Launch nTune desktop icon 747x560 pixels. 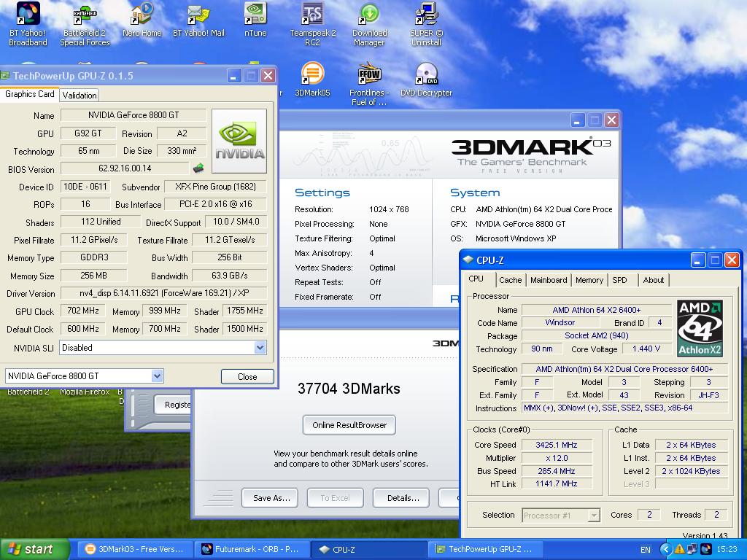255,20
